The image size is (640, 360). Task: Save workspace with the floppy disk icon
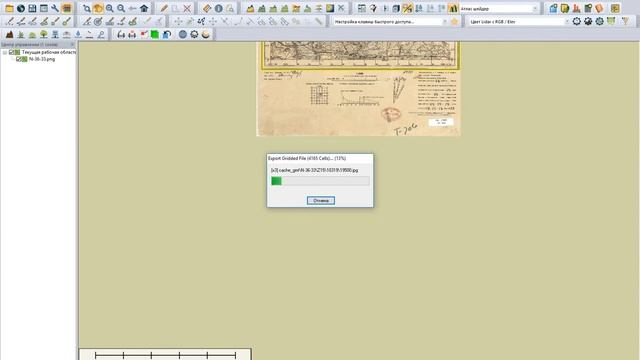point(32,8)
